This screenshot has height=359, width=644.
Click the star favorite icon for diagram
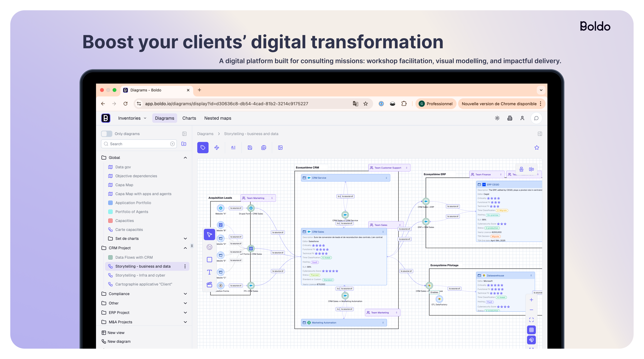point(536,148)
